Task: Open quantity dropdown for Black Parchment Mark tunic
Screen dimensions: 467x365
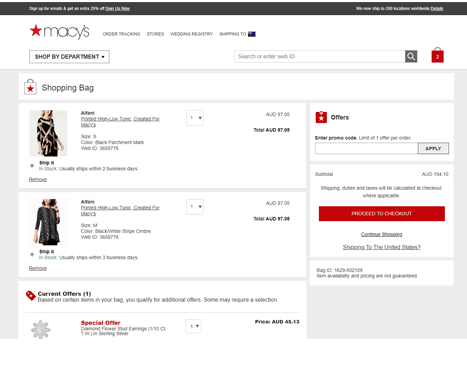Action: (x=195, y=118)
